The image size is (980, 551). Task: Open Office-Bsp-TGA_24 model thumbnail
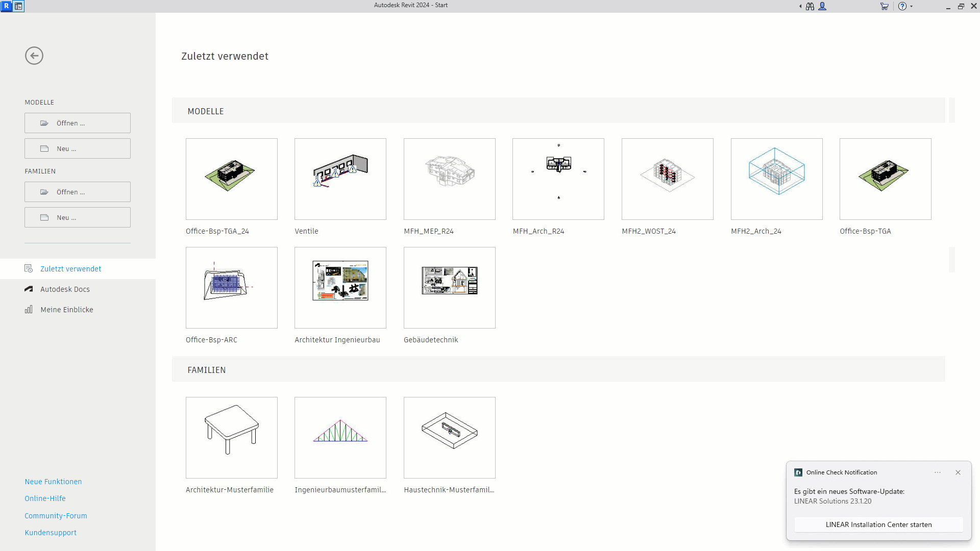(x=232, y=179)
